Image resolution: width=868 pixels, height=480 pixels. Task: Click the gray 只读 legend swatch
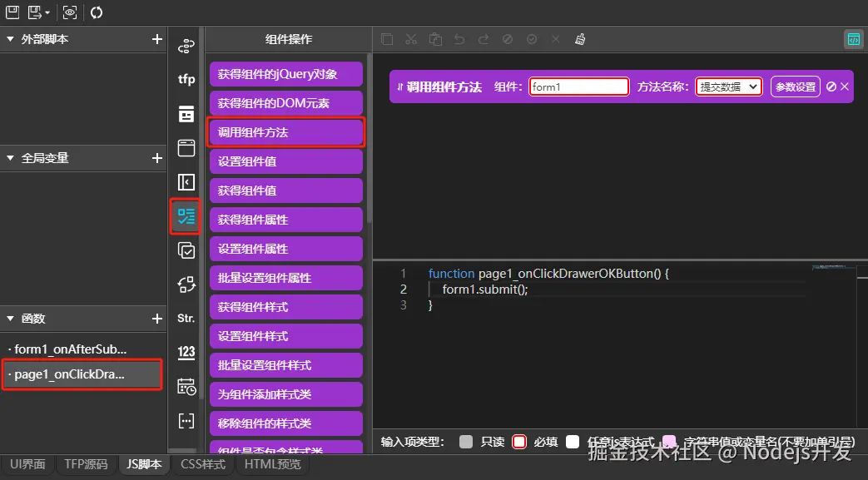pyautogui.click(x=466, y=442)
